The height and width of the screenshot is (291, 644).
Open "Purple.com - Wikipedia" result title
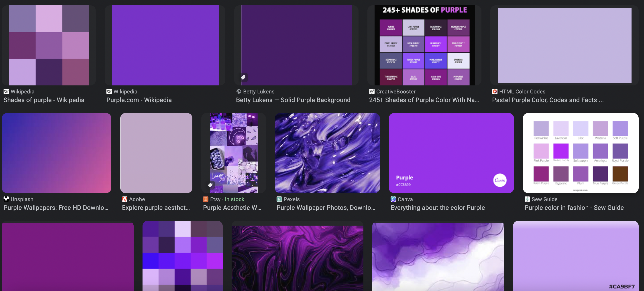(139, 100)
